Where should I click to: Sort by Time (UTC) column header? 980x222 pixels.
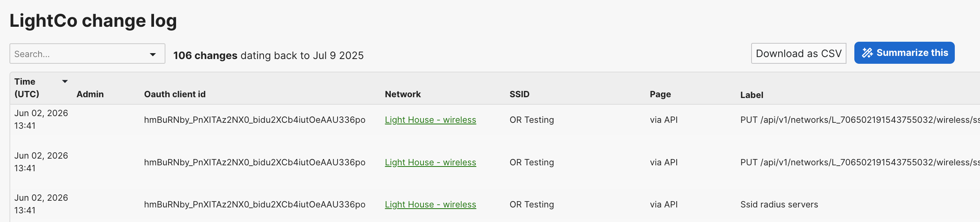click(27, 88)
